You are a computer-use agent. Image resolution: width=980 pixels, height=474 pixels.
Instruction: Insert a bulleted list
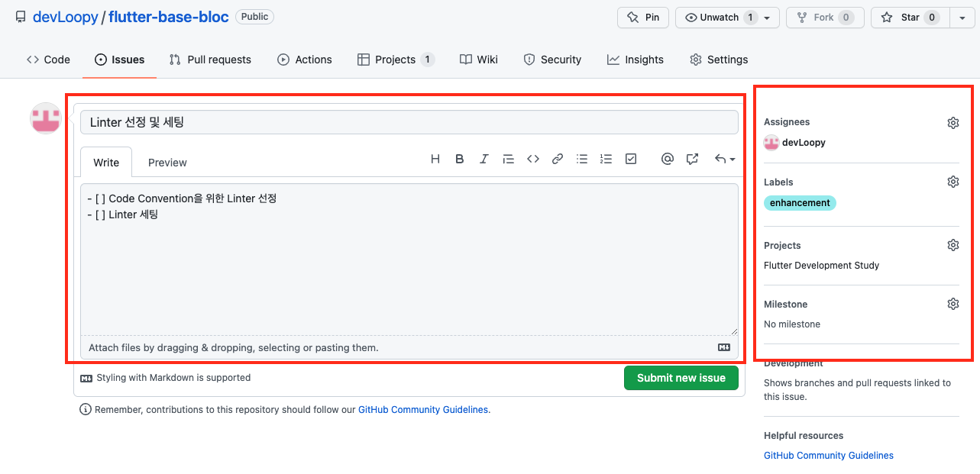tap(582, 159)
